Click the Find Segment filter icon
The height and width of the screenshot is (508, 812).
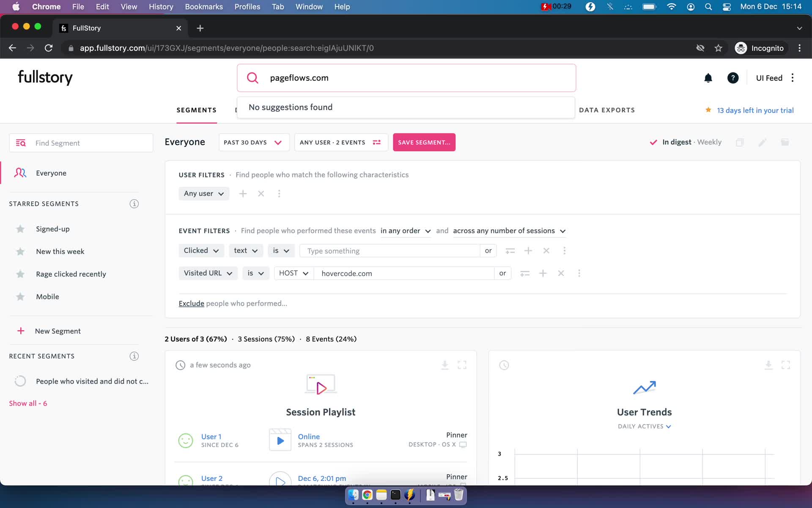pyautogui.click(x=21, y=143)
